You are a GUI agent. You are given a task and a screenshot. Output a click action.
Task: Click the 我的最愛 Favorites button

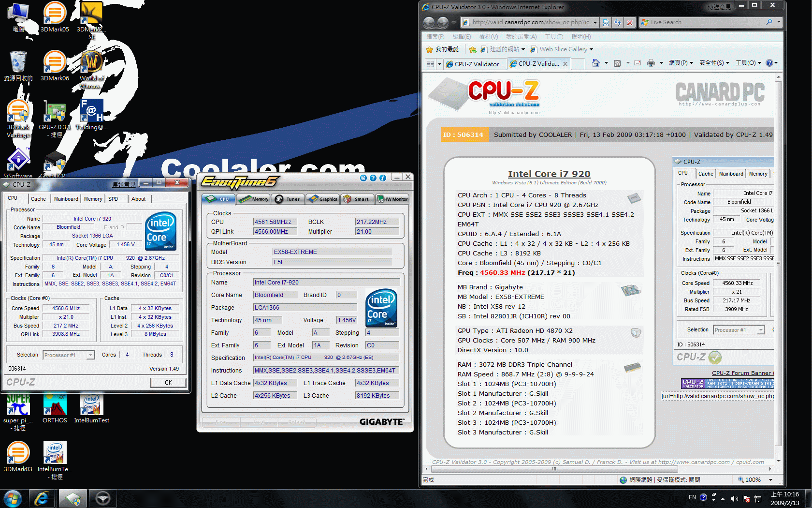(442, 49)
